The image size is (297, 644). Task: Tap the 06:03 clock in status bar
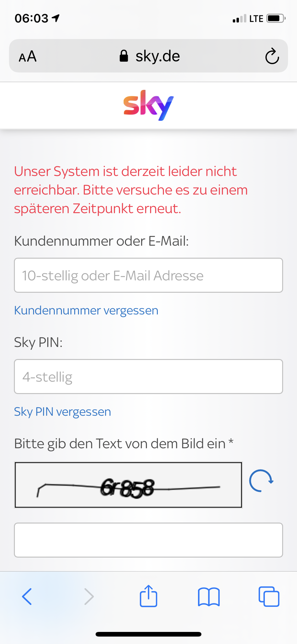[32, 18]
